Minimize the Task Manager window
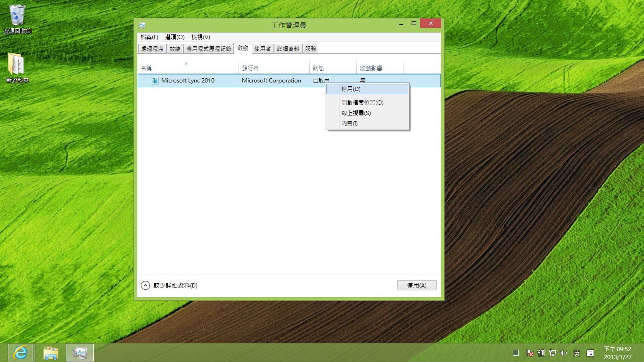This screenshot has height=362, width=644. click(x=402, y=24)
